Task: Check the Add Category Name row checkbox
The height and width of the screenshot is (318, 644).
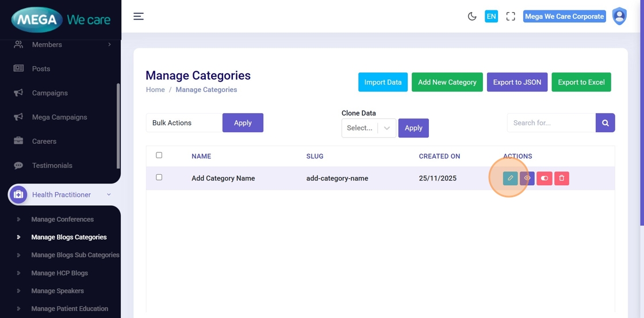Action: pyautogui.click(x=159, y=178)
